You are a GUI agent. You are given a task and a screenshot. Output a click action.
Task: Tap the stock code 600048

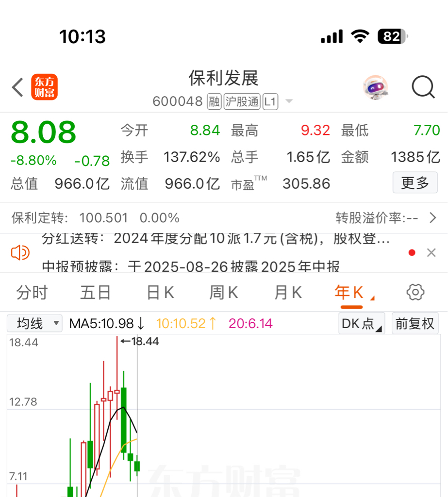(x=178, y=101)
